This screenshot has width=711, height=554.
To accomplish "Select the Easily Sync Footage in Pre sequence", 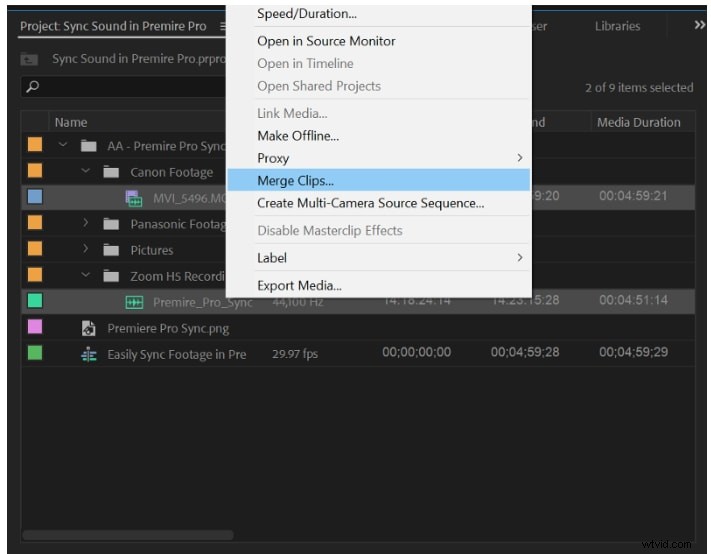I will [x=177, y=355].
